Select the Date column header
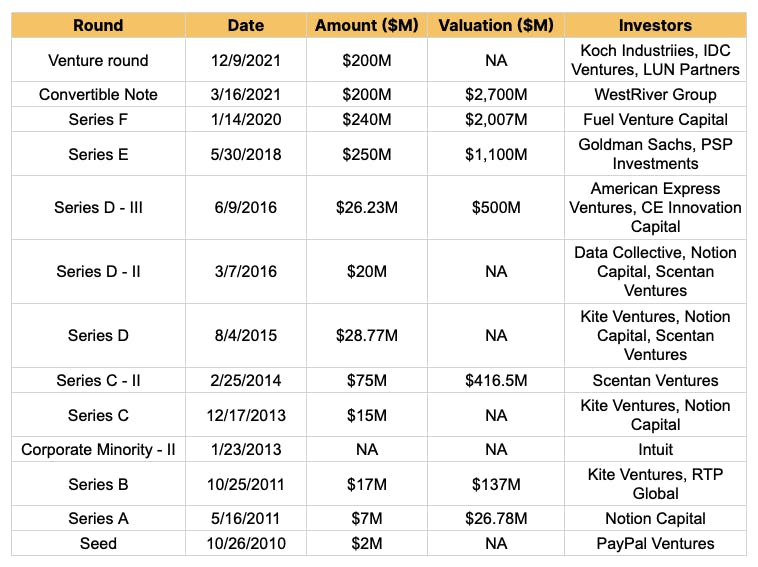 tap(244, 25)
